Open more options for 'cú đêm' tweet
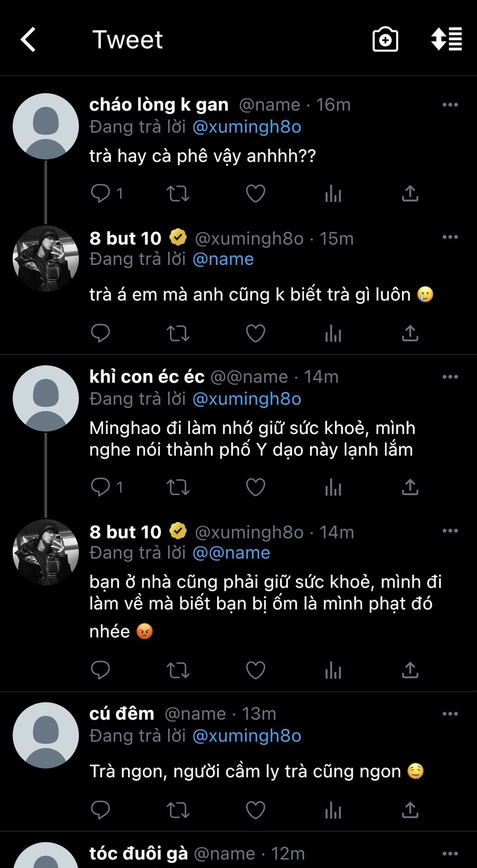This screenshot has width=477, height=868. (450, 714)
